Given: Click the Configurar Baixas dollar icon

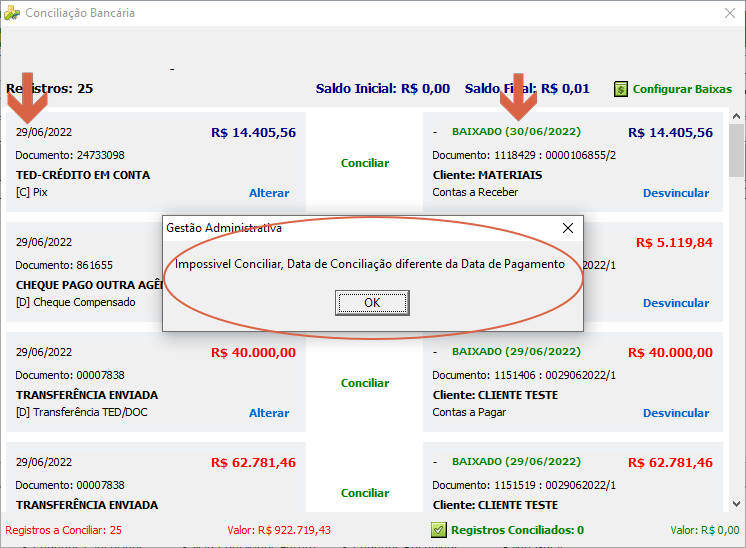Looking at the screenshot, I should pos(620,89).
